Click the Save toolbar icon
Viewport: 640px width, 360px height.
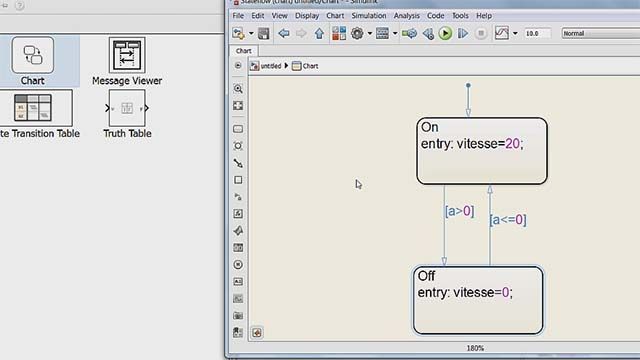[x=264, y=33]
